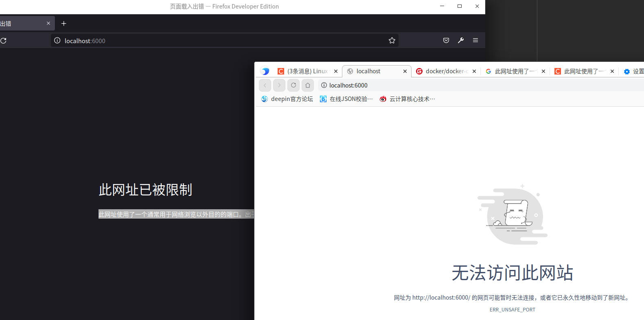Click the 此网址已被限制 heading in Firefox
Viewport: 644px width, 320px height.
click(145, 190)
